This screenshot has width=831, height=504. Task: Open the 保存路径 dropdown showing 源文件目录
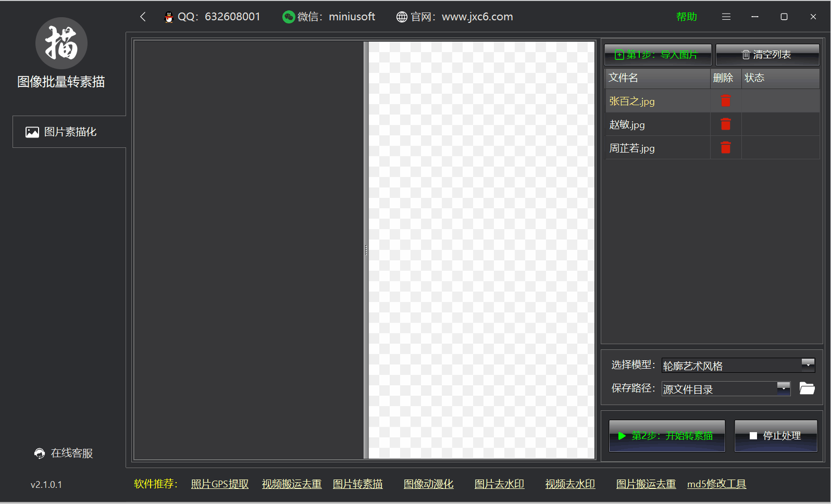726,389
